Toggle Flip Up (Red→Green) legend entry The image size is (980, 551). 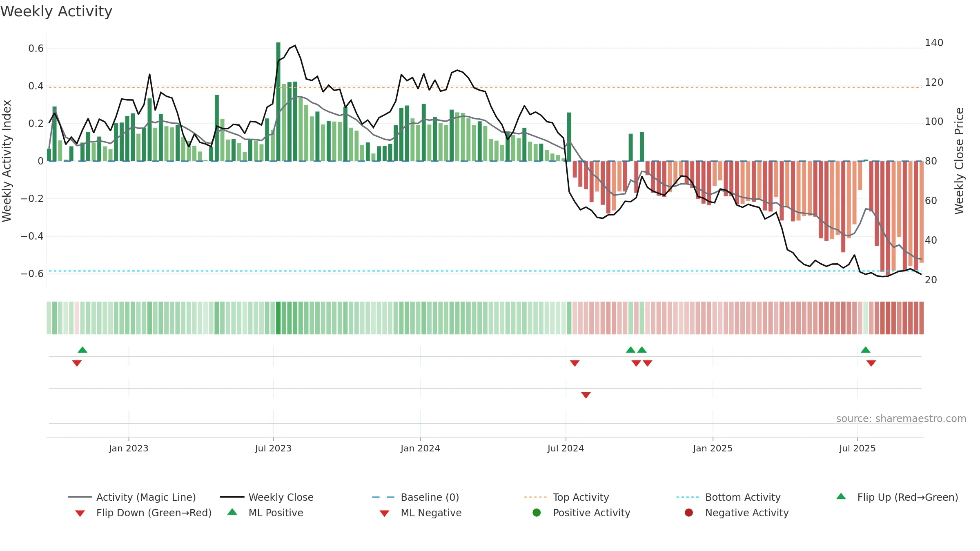(897, 497)
